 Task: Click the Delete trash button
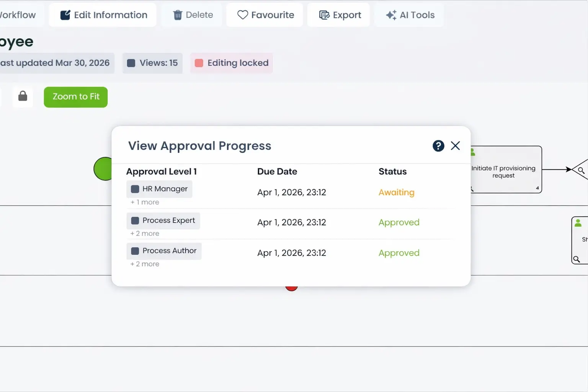tap(193, 15)
